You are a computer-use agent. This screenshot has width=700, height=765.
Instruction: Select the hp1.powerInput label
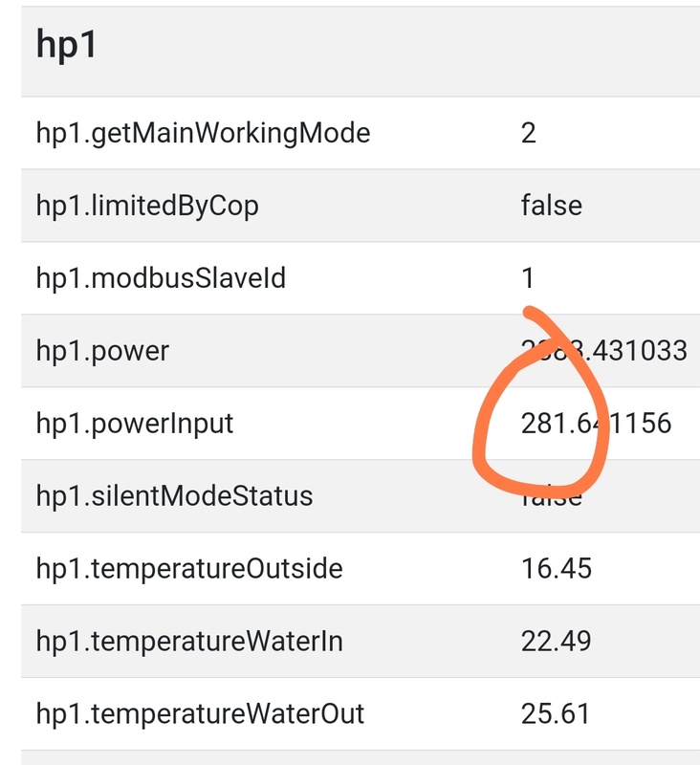[135, 424]
